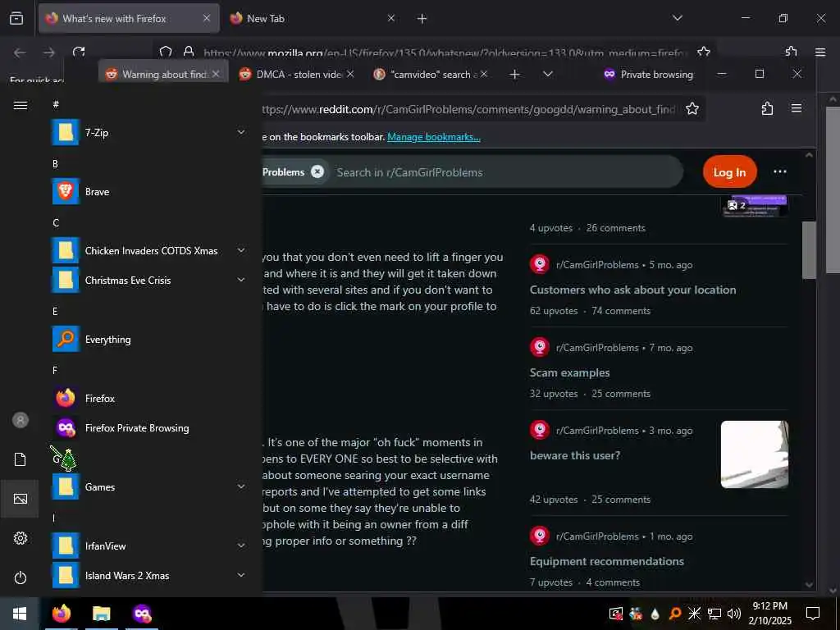Expand the Island Wars 2 Xmas chevron

[x=241, y=575]
